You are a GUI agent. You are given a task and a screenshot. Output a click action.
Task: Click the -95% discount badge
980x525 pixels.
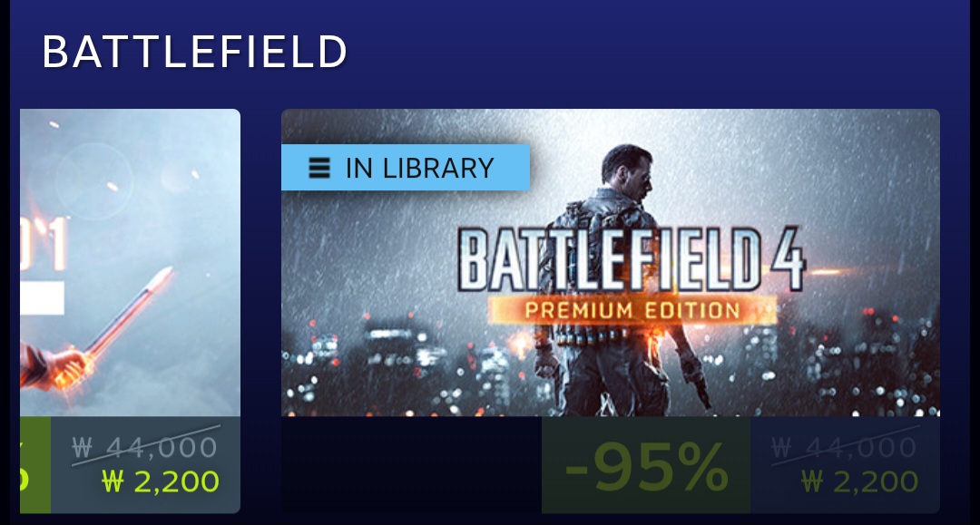pyautogui.click(x=645, y=466)
